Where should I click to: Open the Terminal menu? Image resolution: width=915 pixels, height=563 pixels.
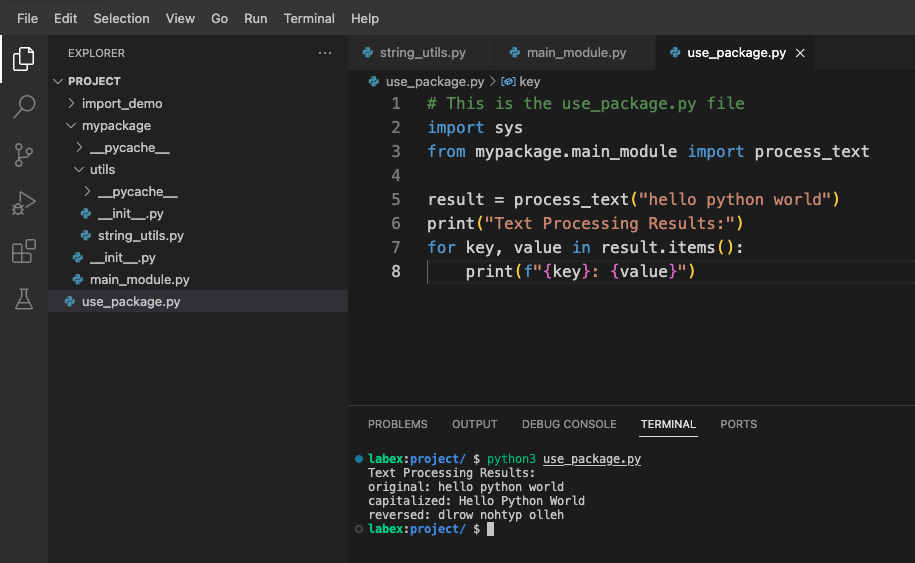click(309, 18)
